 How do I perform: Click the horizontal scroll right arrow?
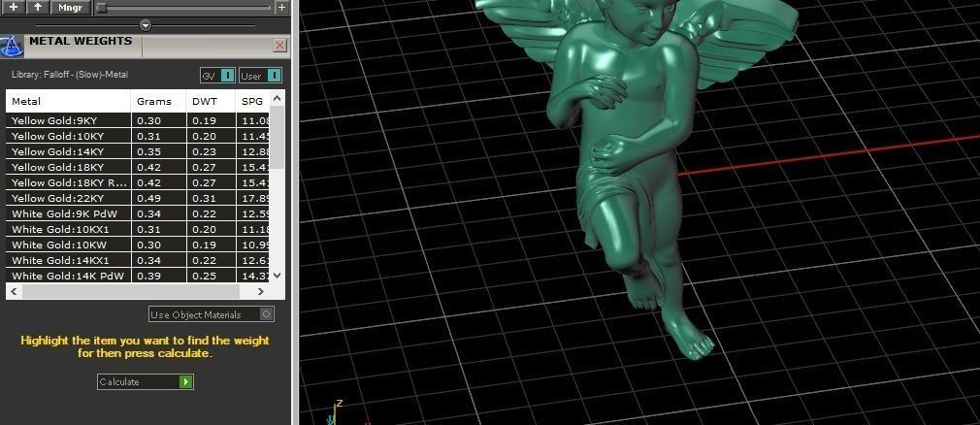tap(261, 291)
